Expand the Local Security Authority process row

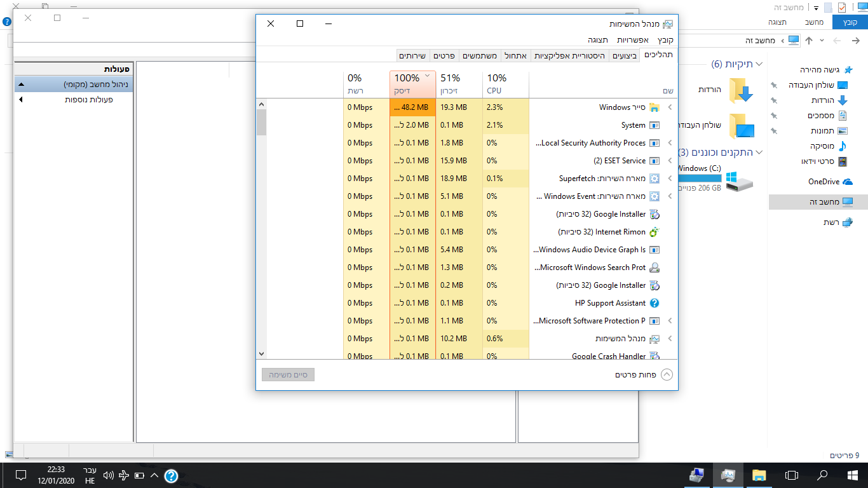pyautogui.click(x=669, y=143)
